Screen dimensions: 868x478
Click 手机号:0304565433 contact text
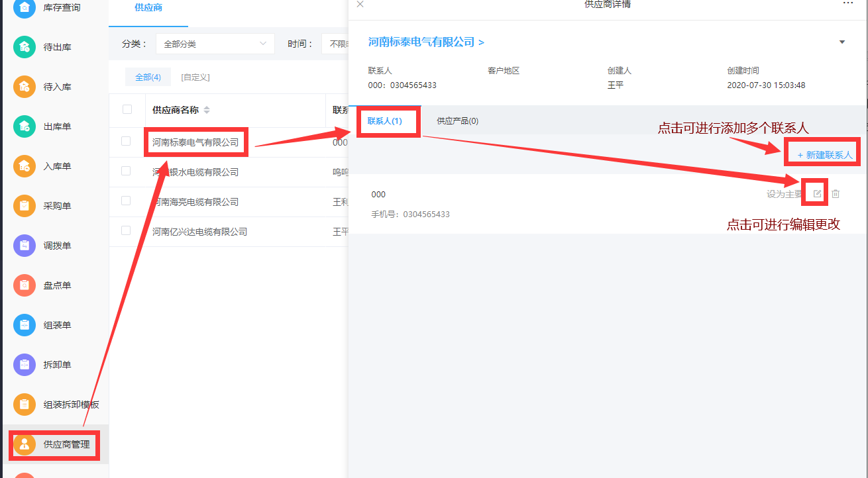tap(410, 215)
